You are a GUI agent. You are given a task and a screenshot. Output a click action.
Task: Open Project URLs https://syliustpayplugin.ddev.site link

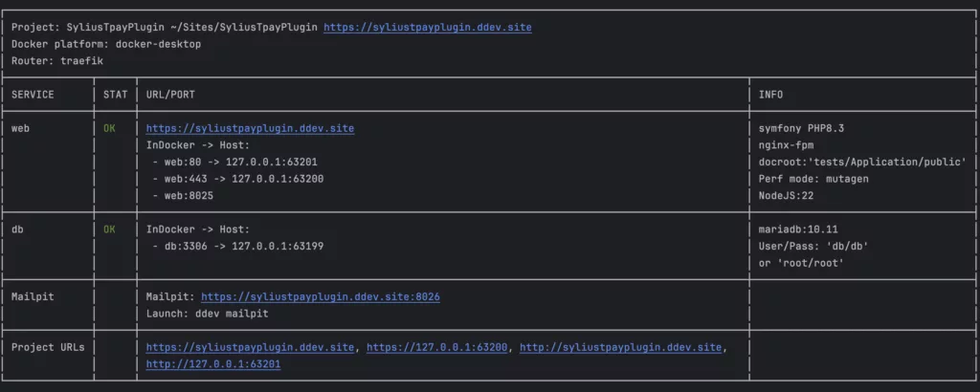tap(250, 348)
